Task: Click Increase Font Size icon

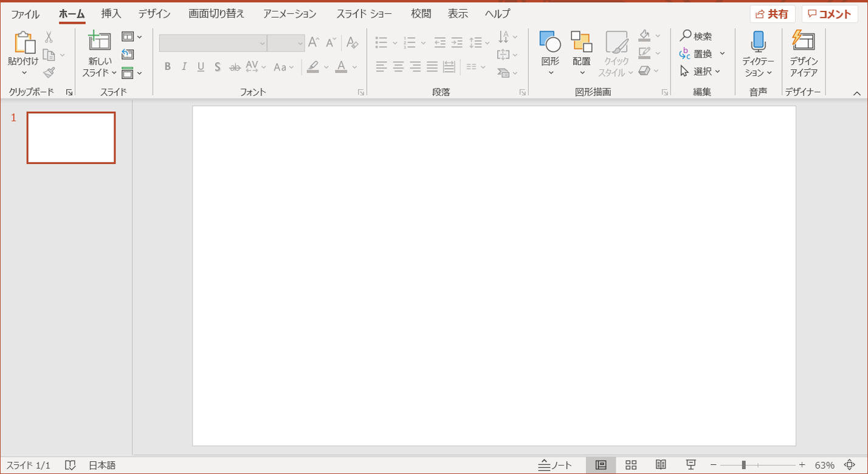Action: click(x=314, y=43)
